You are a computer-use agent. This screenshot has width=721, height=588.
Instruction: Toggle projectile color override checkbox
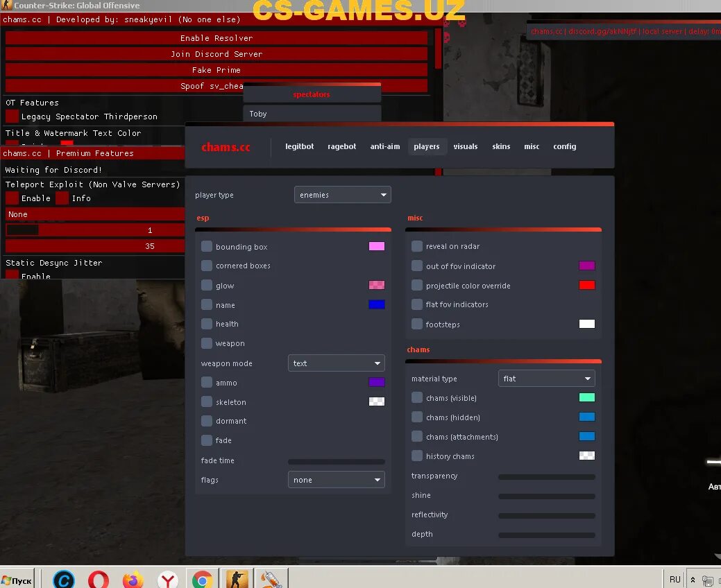[x=417, y=285]
